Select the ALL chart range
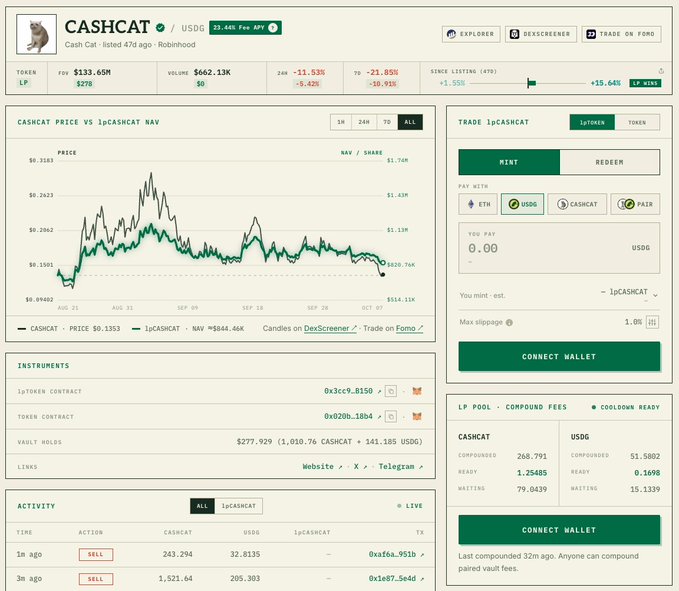This screenshot has width=679, height=591. 410,122
